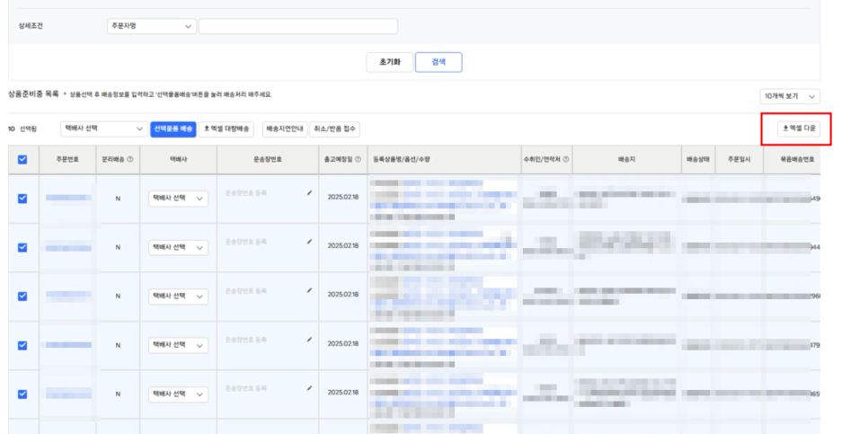This screenshot has height=434, width=868.
Task: Click the blue 선택물품 배송 button
Action: coord(173,129)
